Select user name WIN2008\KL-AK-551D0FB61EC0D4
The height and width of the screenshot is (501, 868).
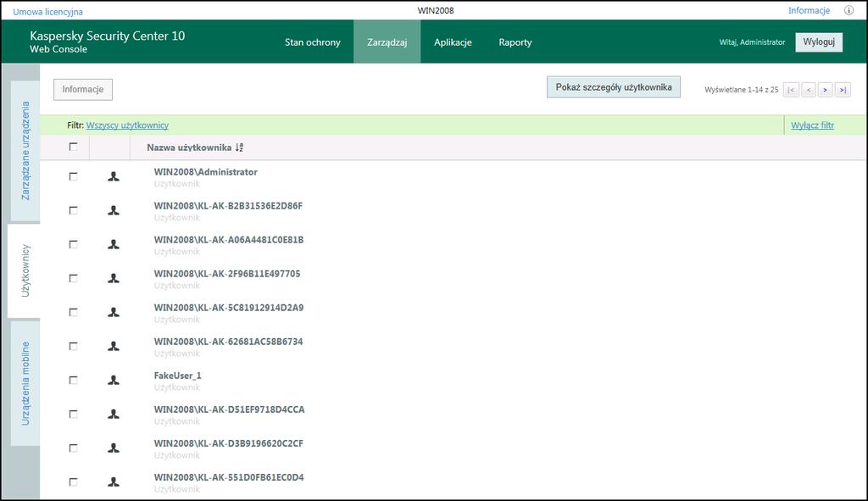point(229,477)
